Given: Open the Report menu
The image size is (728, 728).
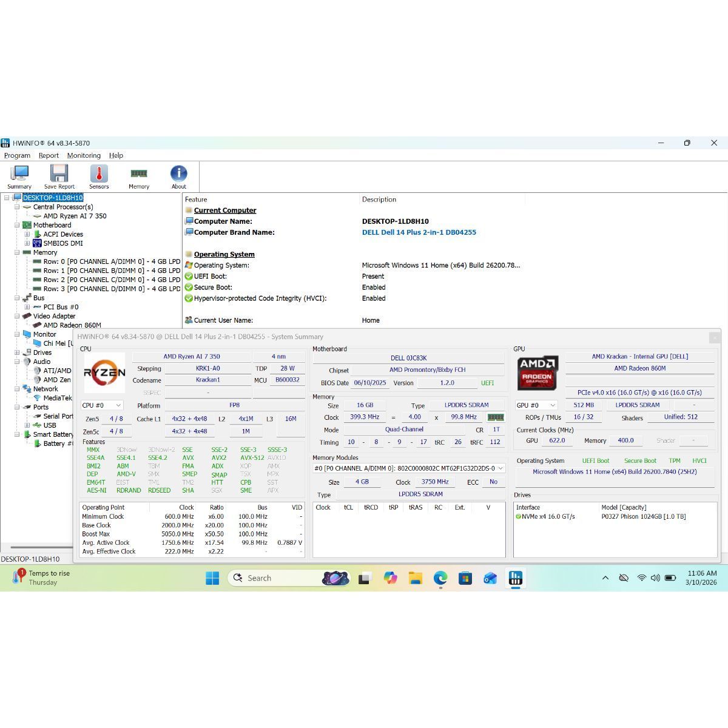Looking at the screenshot, I should coord(49,155).
